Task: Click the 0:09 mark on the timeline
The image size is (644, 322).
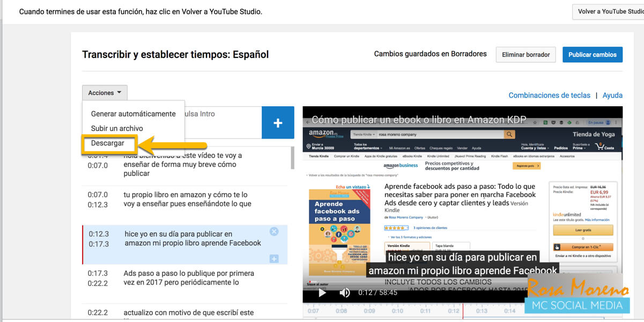Action: coord(369,311)
